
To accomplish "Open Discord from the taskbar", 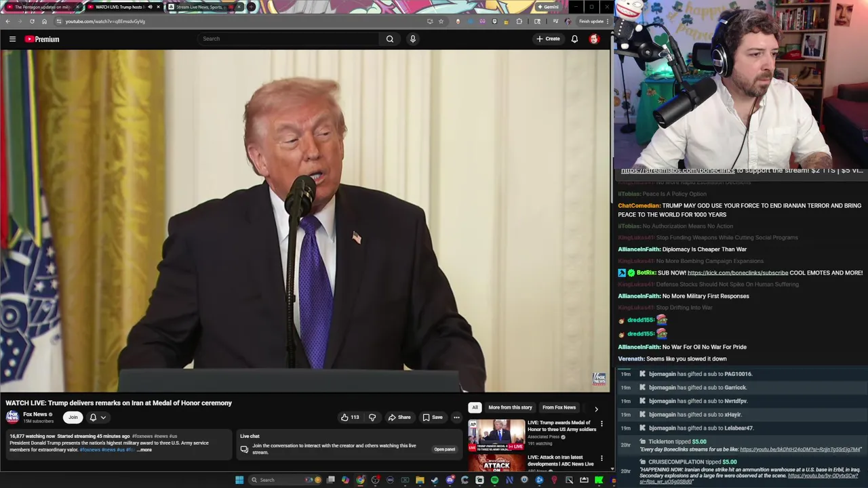I will click(450, 480).
